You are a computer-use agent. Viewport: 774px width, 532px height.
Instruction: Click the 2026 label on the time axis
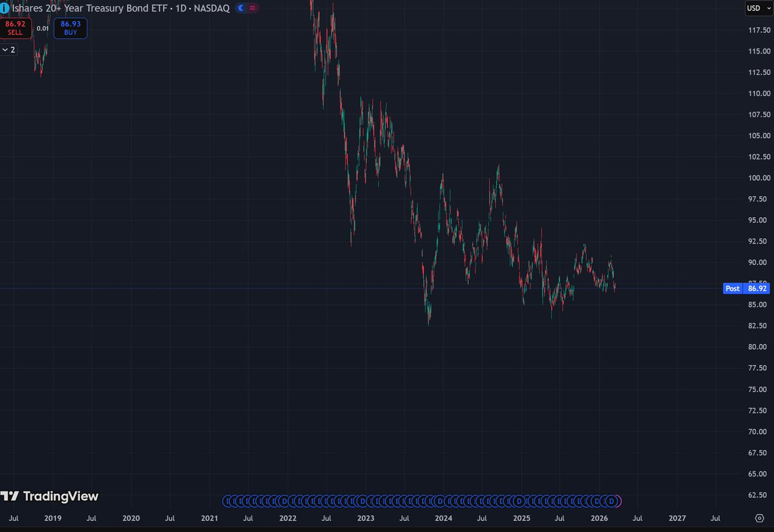[x=600, y=518]
